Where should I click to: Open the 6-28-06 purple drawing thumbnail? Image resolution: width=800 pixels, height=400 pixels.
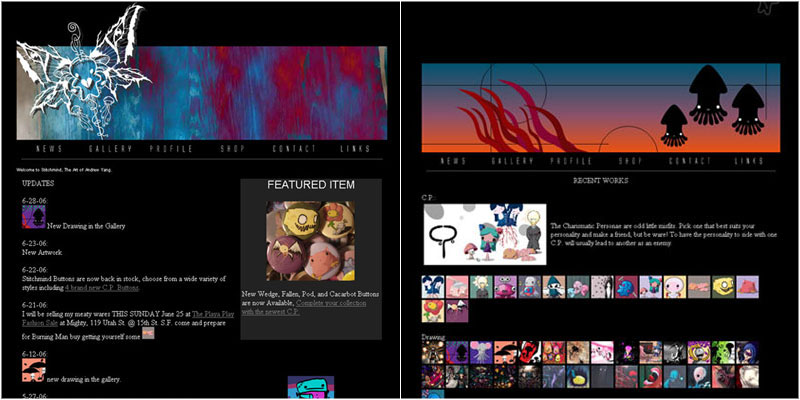pos(34,217)
